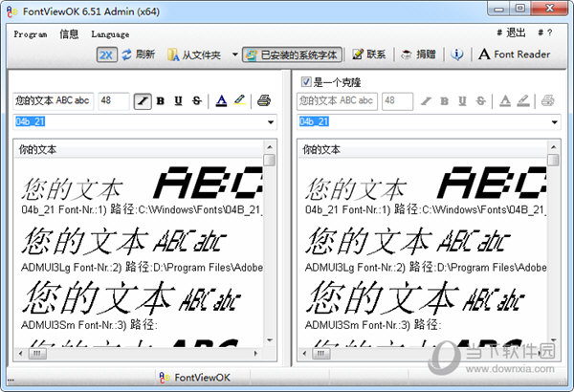Select ADMUI3Sm font entry in left list
This screenshot has height=392, width=574.
tap(132, 305)
